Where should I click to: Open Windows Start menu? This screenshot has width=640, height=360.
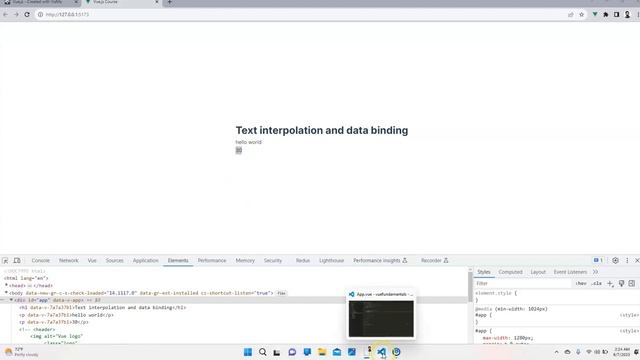pyautogui.click(x=248, y=352)
